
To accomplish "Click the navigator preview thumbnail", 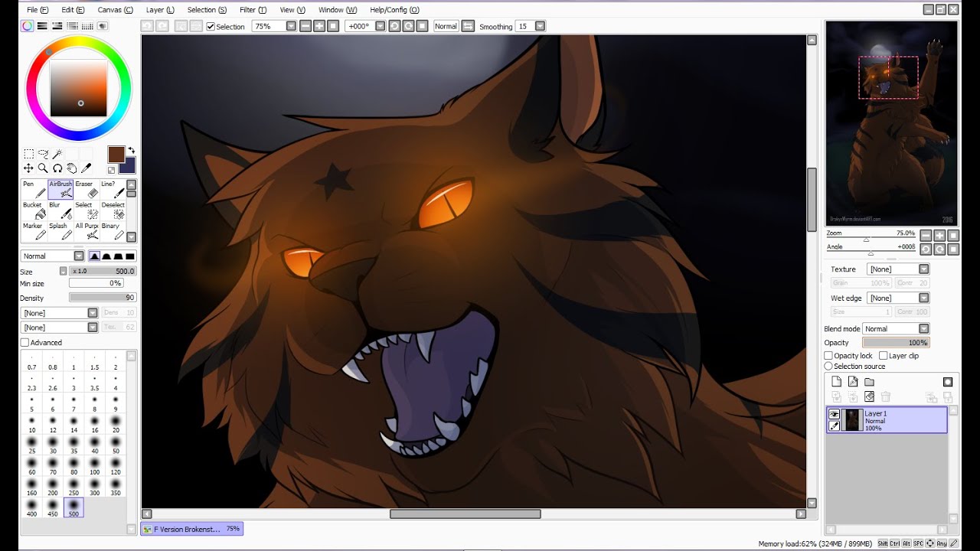I will [891, 123].
